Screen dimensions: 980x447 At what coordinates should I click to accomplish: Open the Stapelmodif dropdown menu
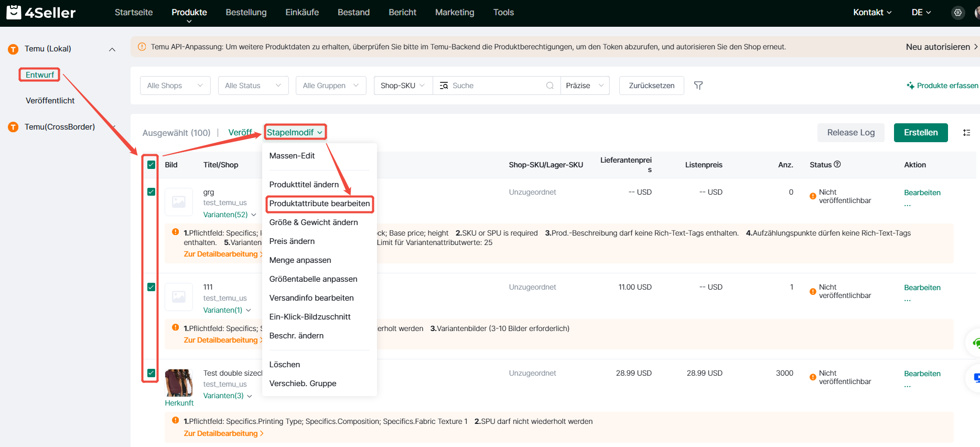point(295,132)
